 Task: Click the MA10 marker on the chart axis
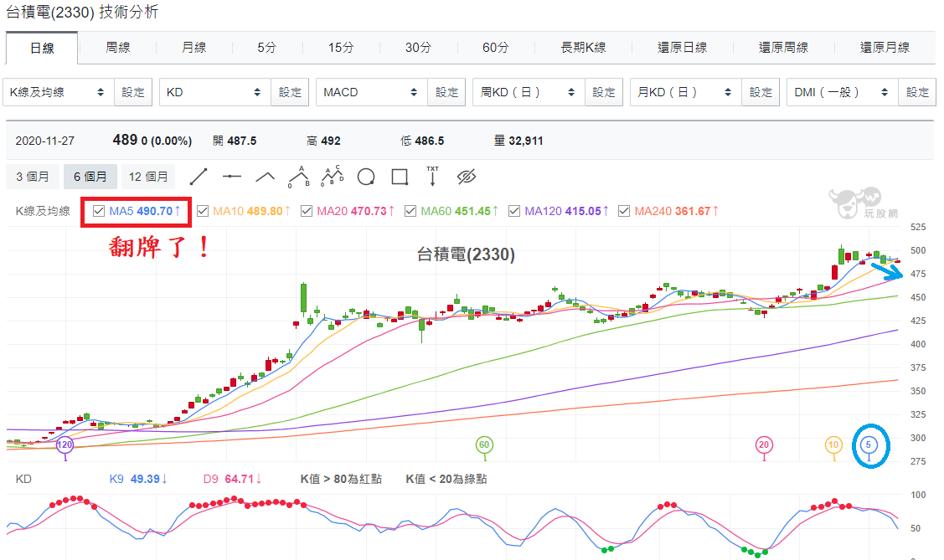[x=833, y=445]
